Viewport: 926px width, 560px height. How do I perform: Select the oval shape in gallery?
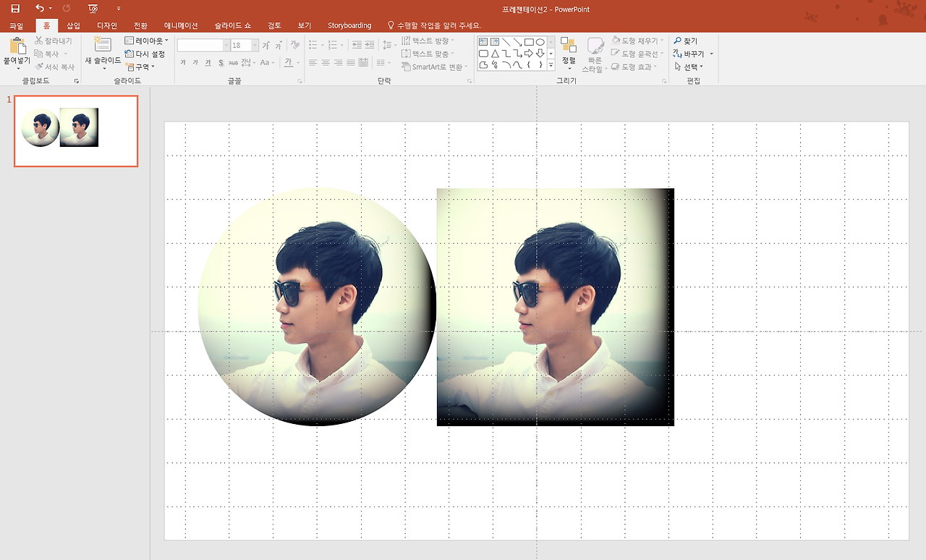point(540,42)
